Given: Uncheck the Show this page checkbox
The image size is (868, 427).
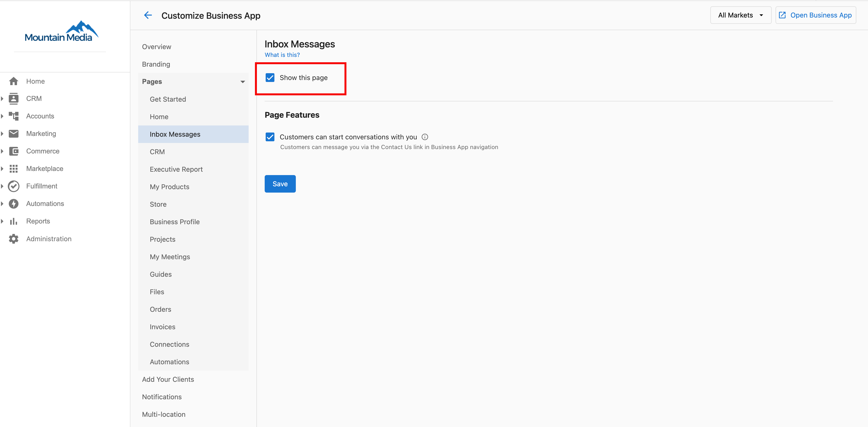Looking at the screenshot, I should pyautogui.click(x=270, y=78).
